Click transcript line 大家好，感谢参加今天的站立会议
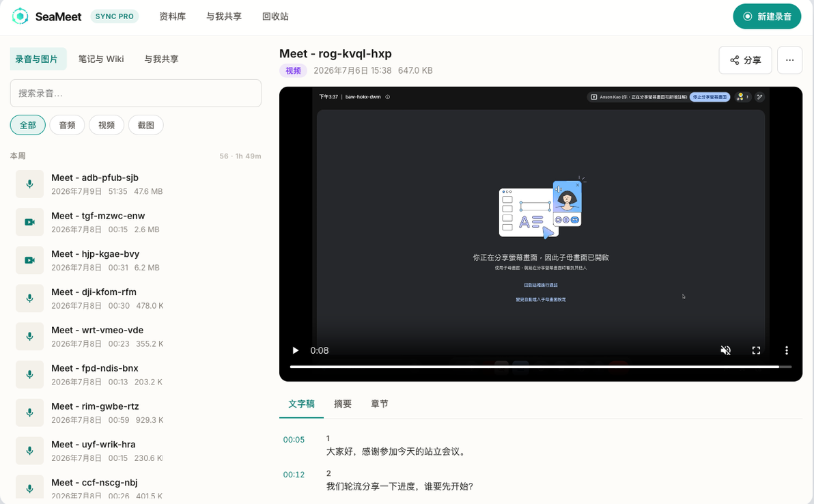814x504 pixels. [397, 451]
